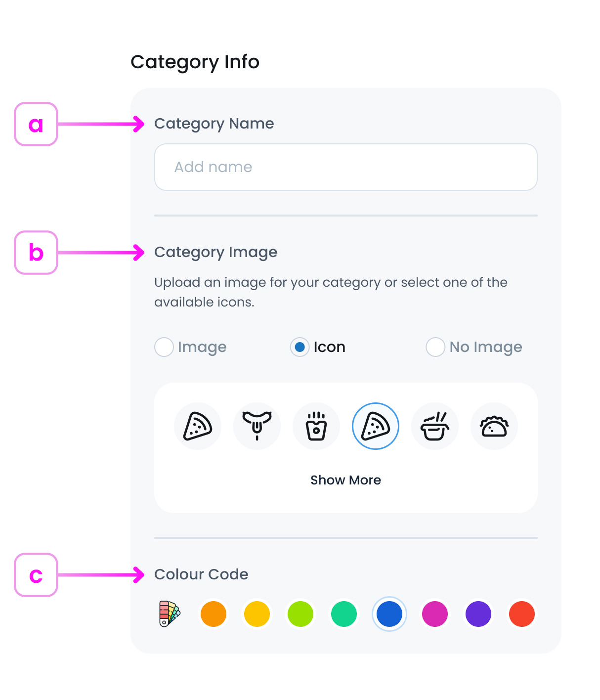
Task: Click the Category Name input field
Action: 345,167
